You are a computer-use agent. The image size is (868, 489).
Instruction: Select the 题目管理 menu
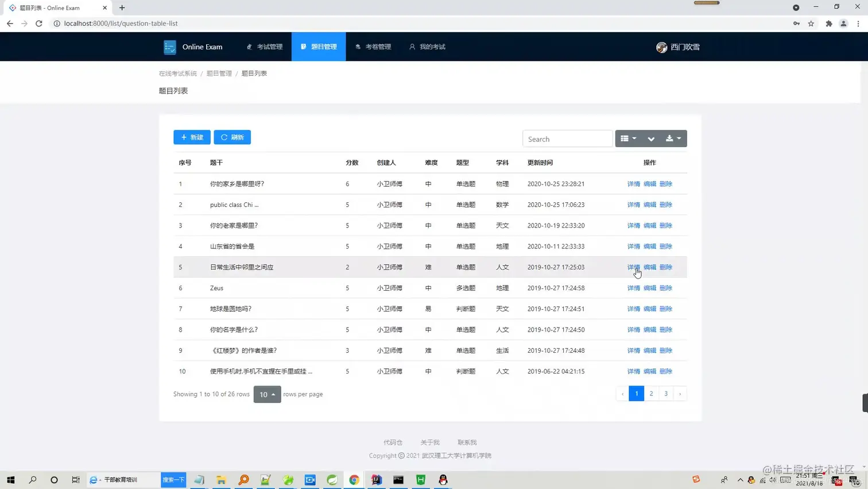pos(319,47)
